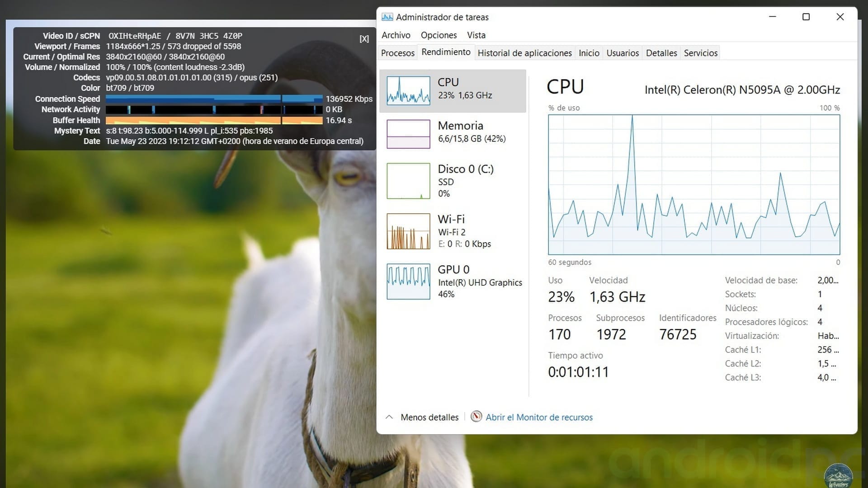Image resolution: width=868 pixels, height=488 pixels.
Task: Click the 'Memoria' sidebar heading text
Action: 461,126
